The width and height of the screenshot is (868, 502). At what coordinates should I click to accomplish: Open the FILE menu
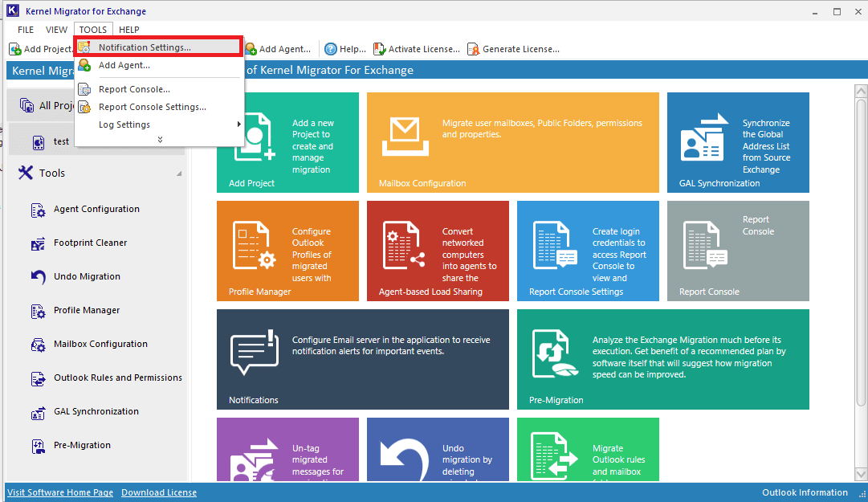[26, 30]
